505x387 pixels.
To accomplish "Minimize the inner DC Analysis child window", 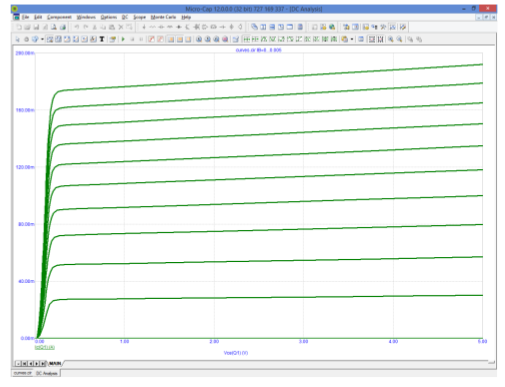I will click(479, 17).
